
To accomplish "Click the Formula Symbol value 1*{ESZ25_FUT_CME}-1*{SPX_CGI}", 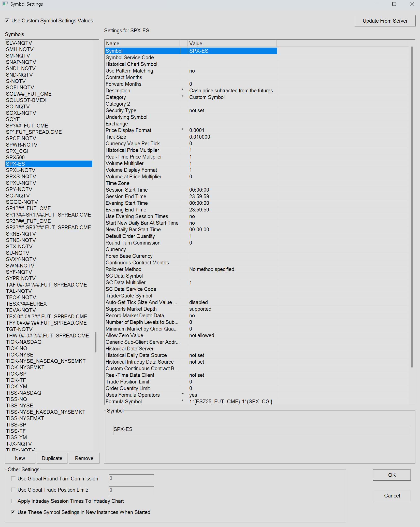I will click(231, 402).
